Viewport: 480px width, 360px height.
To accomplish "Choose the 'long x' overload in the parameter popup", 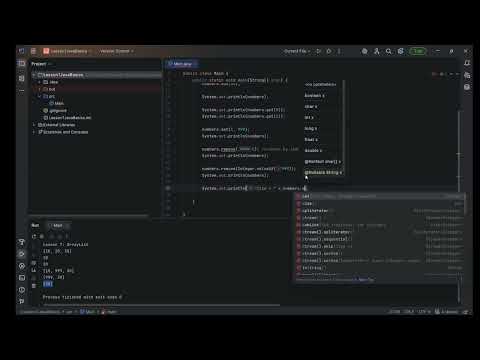I will [311, 129].
